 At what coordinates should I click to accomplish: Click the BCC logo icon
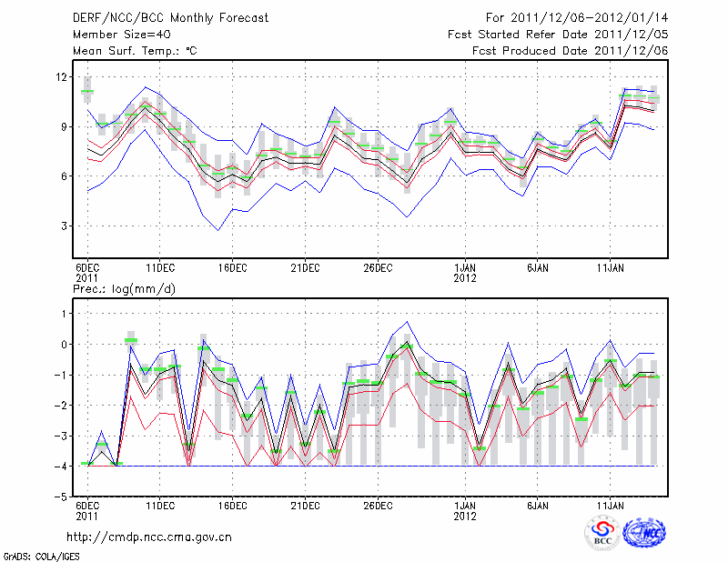pos(602,533)
